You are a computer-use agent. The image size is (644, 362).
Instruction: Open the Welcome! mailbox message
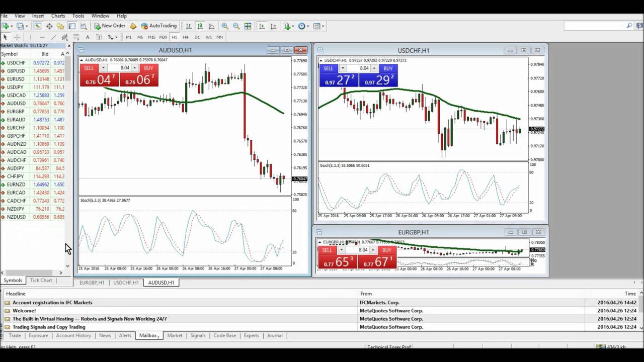(x=30, y=311)
